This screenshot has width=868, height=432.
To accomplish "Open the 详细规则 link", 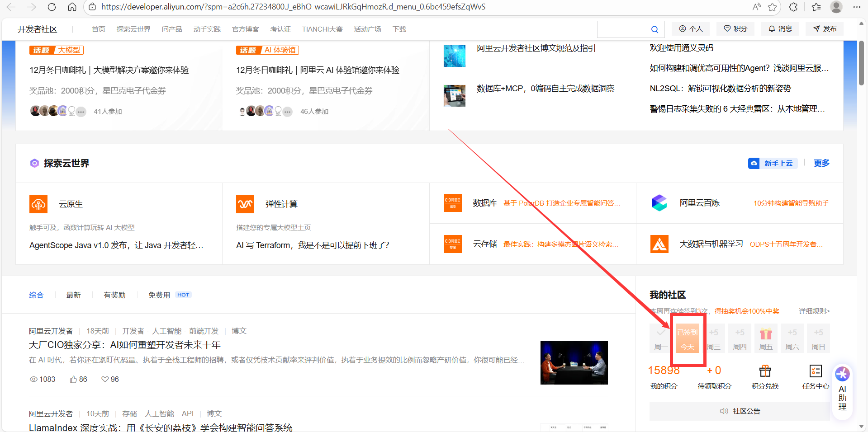I will pyautogui.click(x=813, y=311).
